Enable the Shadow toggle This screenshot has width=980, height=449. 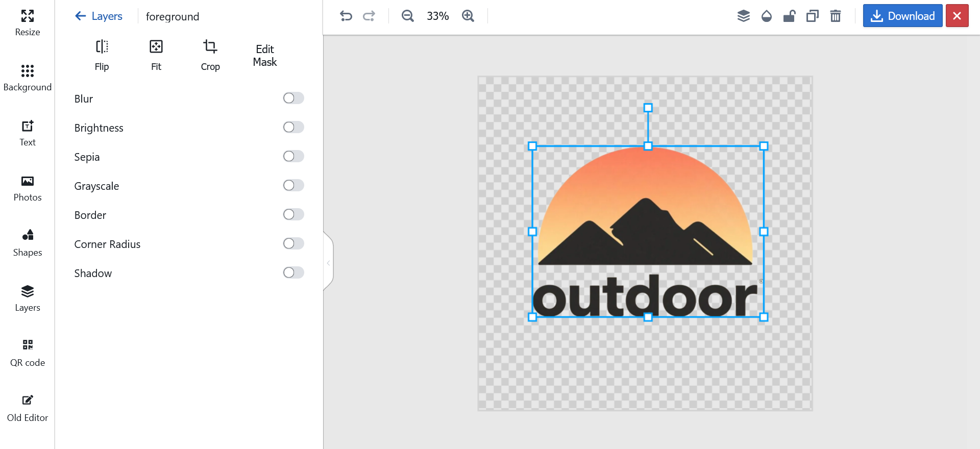(293, 272)
